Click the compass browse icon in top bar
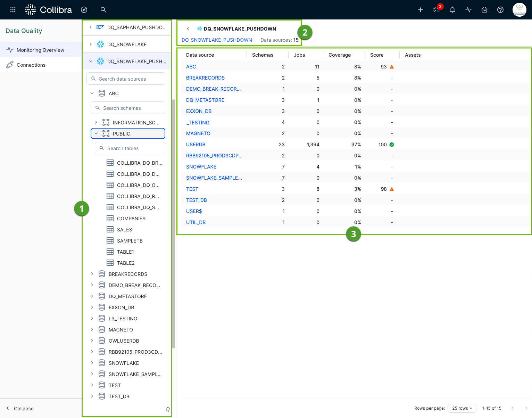532x418 pixels. (x=84, y=10)
